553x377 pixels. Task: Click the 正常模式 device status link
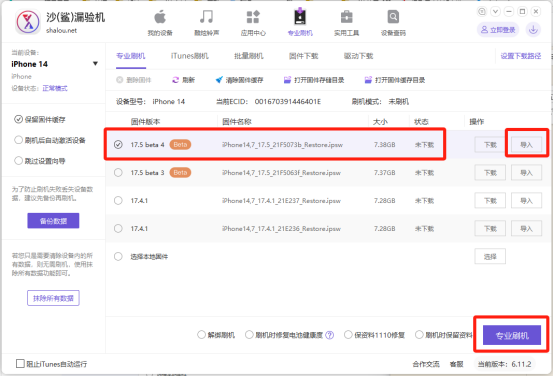(x=55, y=88)
